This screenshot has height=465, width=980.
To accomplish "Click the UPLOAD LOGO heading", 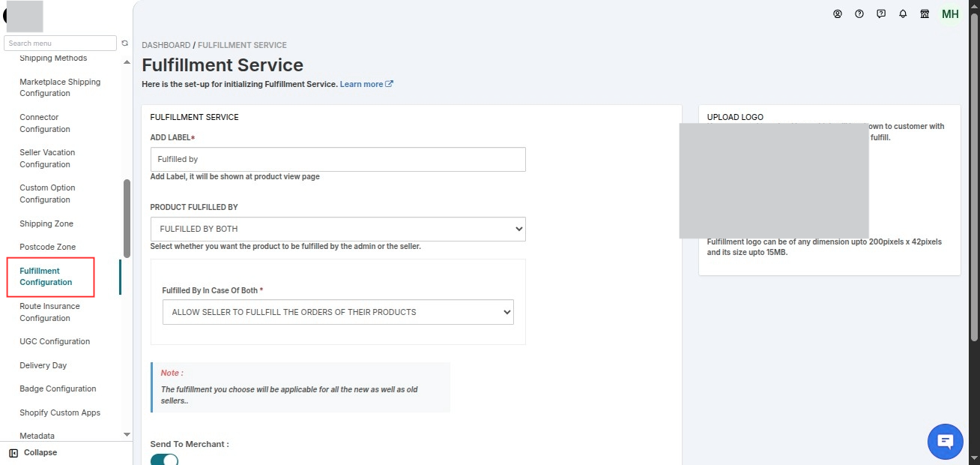I will 735,117.
